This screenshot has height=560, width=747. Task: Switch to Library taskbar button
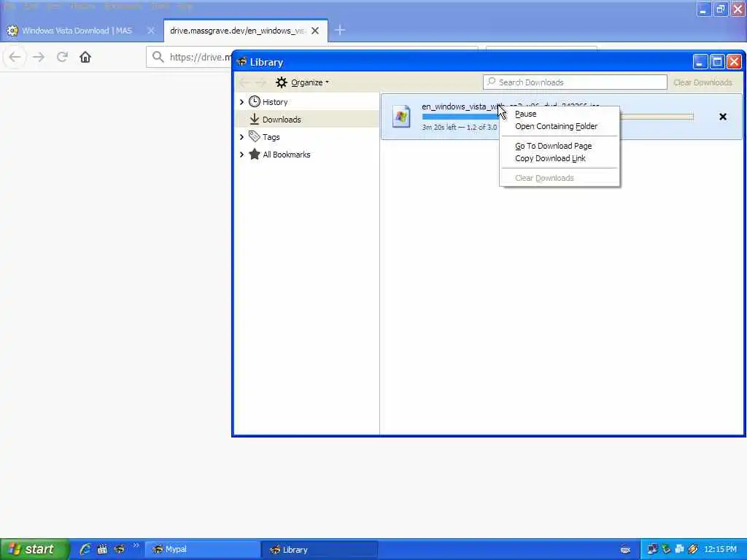pos(320,550)
